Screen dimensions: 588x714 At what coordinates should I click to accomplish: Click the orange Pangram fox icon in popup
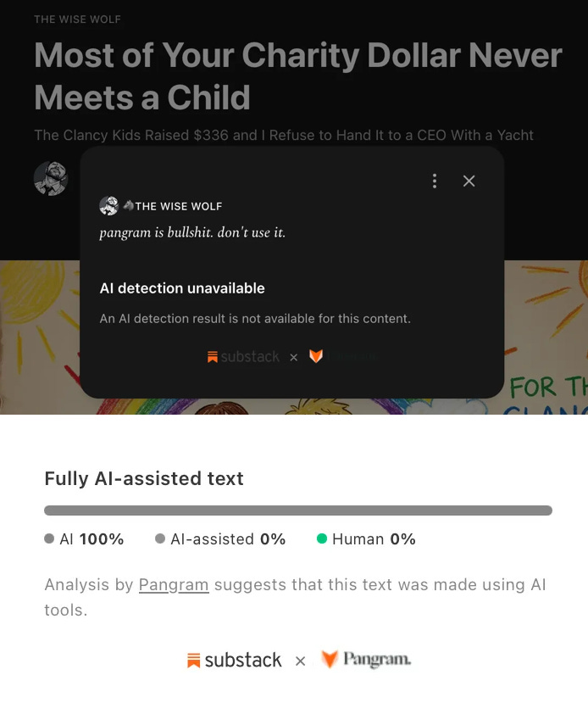(316, 356)
